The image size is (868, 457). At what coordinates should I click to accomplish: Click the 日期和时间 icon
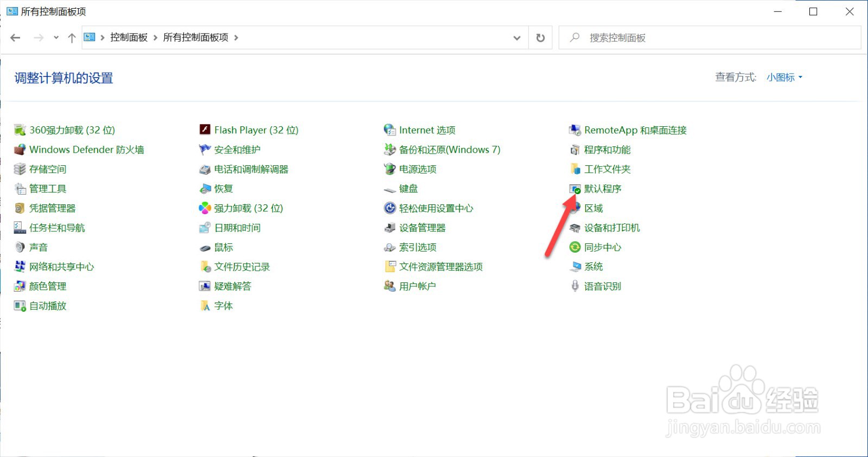tap(205, 228)
